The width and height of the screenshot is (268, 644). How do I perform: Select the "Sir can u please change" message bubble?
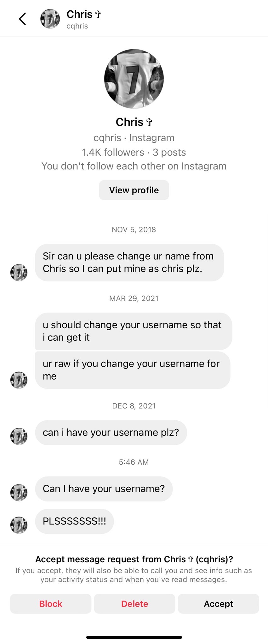coord(129,262)
